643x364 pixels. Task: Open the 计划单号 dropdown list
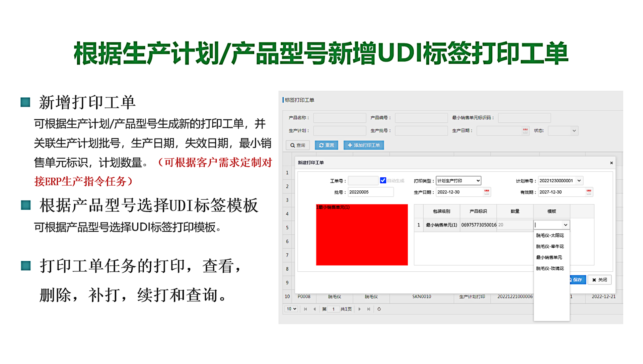(579, 181)
